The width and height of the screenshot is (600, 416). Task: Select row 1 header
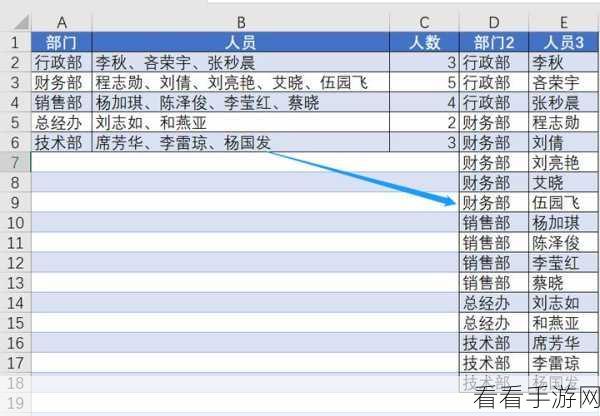15,42
